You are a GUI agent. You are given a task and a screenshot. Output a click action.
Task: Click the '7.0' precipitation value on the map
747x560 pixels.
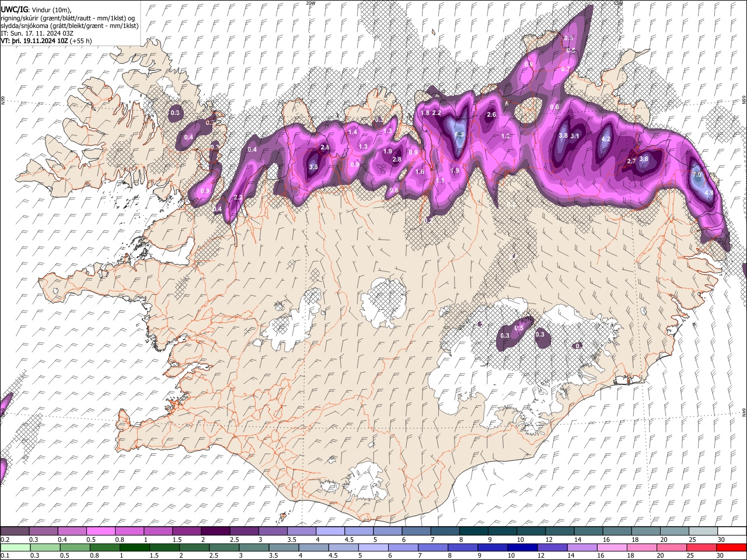coord(696,175)
